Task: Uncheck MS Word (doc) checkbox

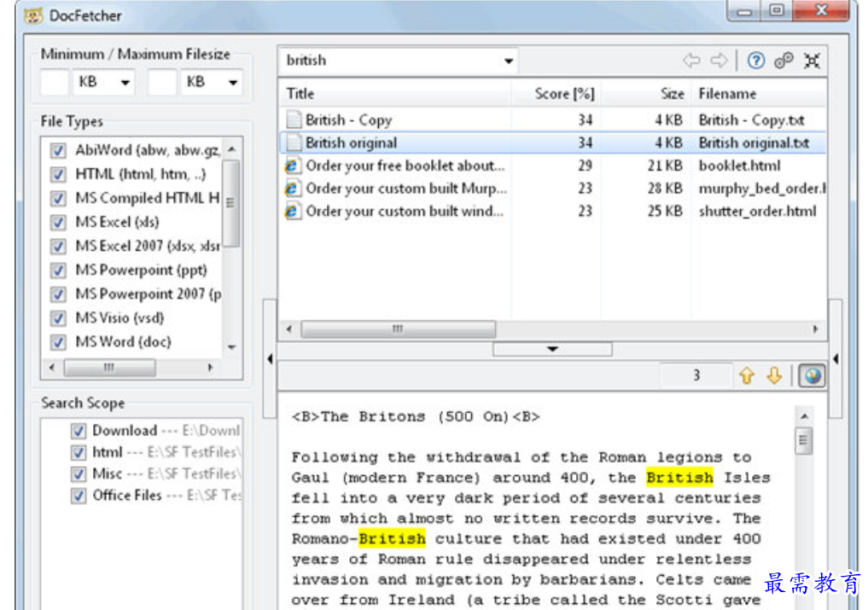Action: coord(58,342)
